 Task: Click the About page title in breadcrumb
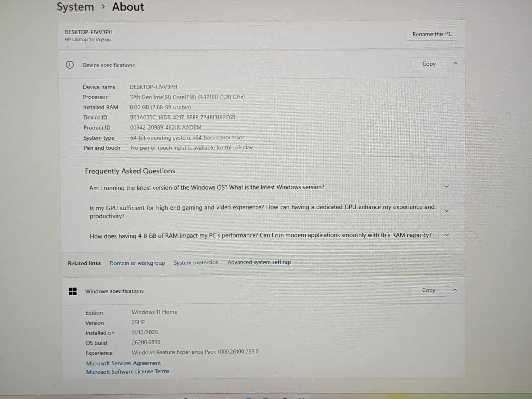(128, 7)
